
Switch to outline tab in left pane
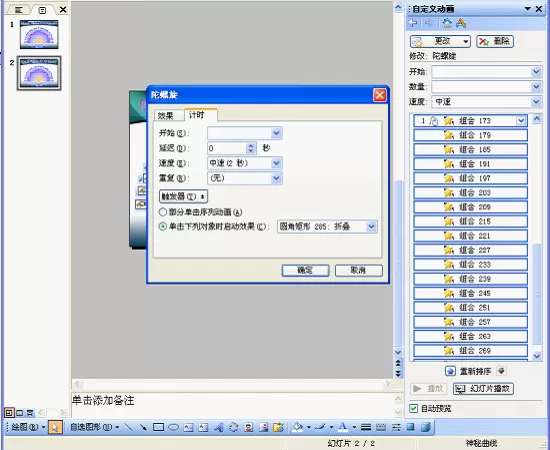(x=19, y=10)
